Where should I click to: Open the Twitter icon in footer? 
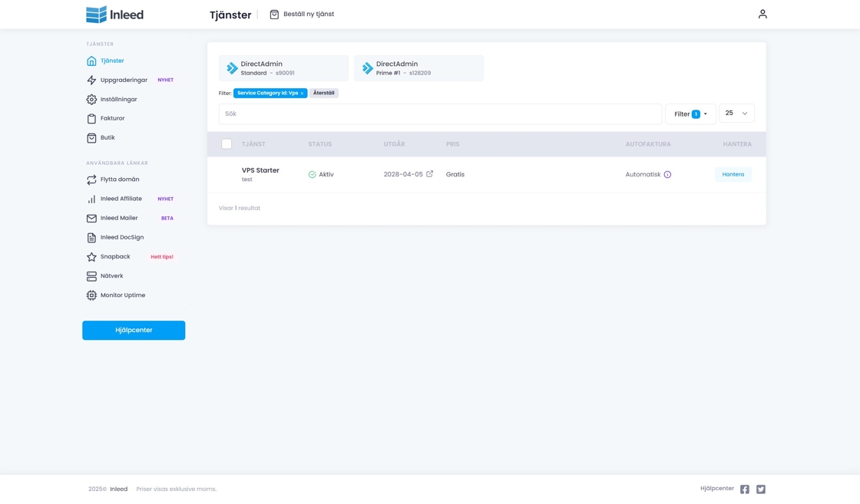[761, 489]
